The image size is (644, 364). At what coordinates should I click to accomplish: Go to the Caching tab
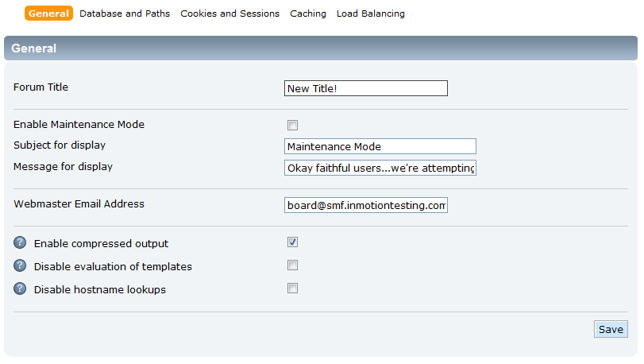307,14
